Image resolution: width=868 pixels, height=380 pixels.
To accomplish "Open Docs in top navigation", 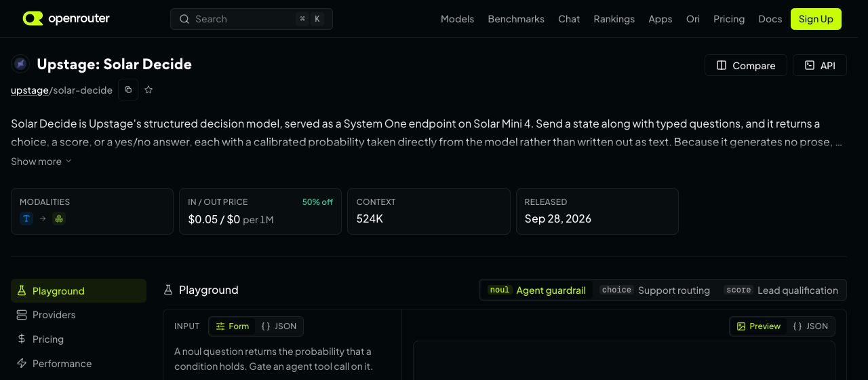I will 770,19.
